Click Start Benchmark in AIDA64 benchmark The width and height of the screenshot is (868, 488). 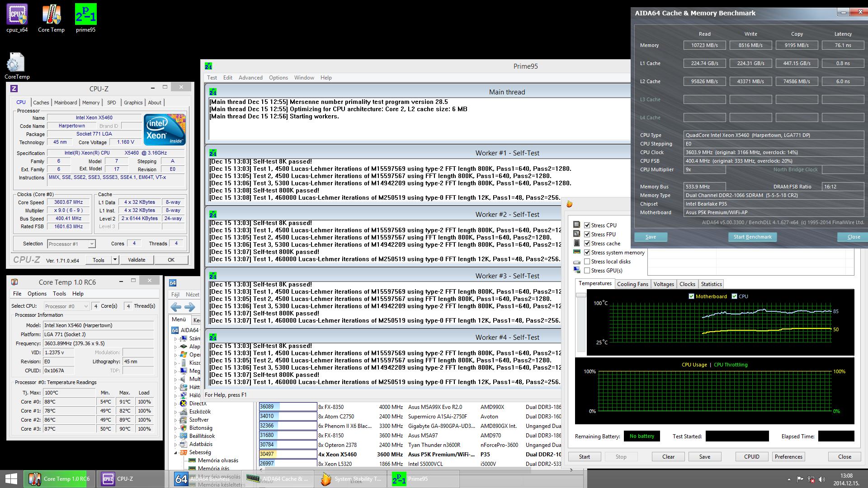752,237
